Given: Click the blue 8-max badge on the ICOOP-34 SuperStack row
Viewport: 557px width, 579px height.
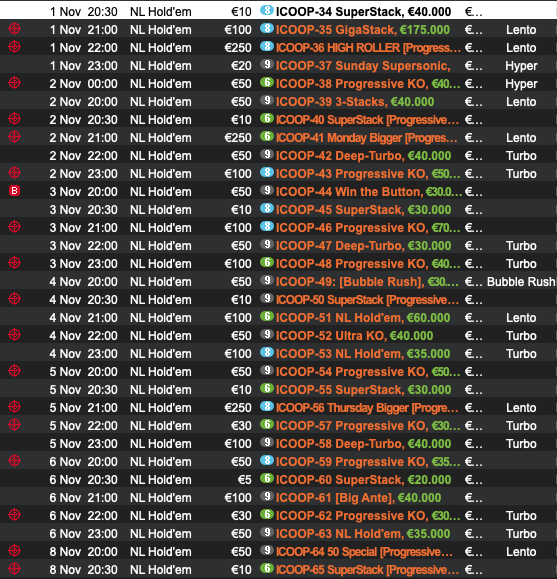Looking at the screenshot, I should point(267,10).
